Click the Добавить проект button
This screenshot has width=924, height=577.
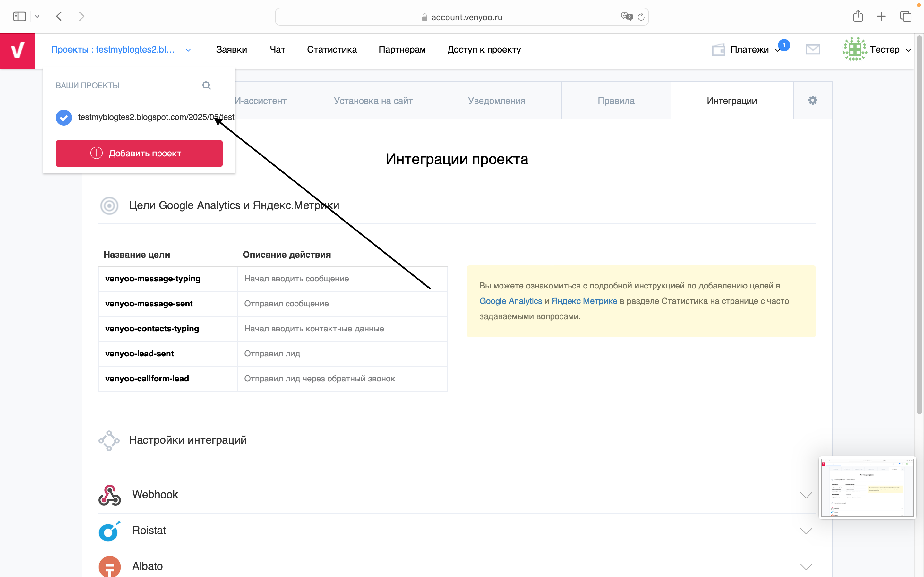pyautogui.click(x=139, y=154)
